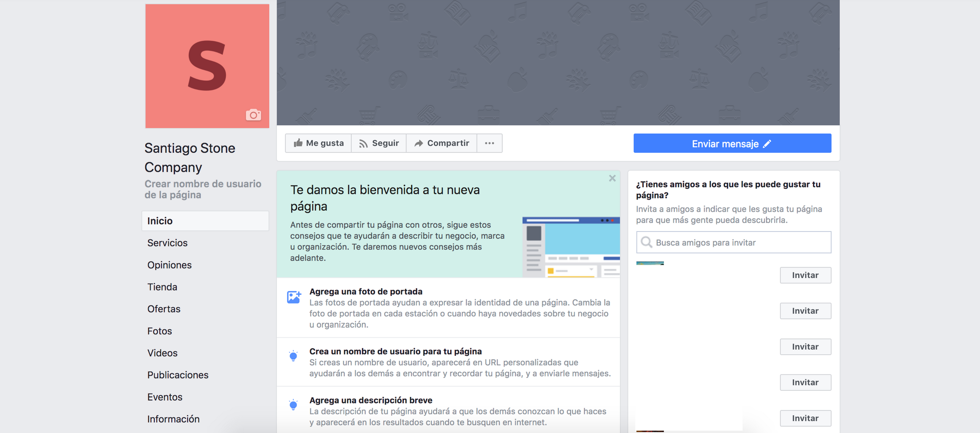Click the second Invitar button
980x433 pixels.
click(x=805, y=311)
